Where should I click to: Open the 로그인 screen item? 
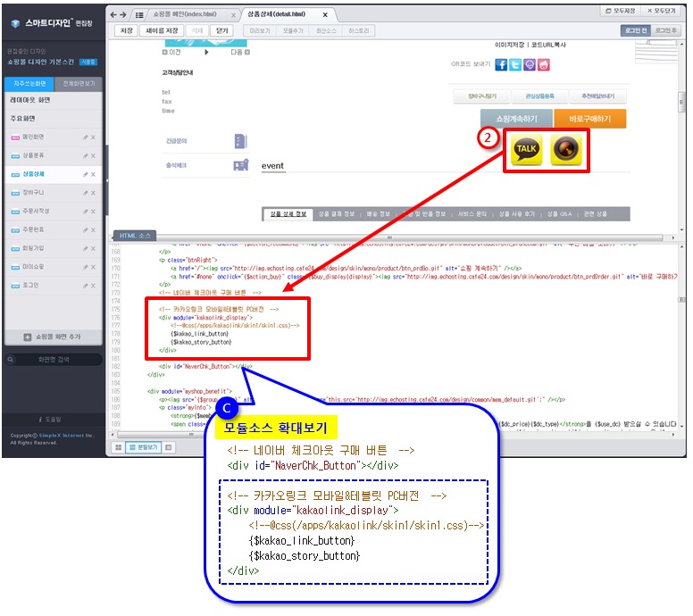point(30,286)
